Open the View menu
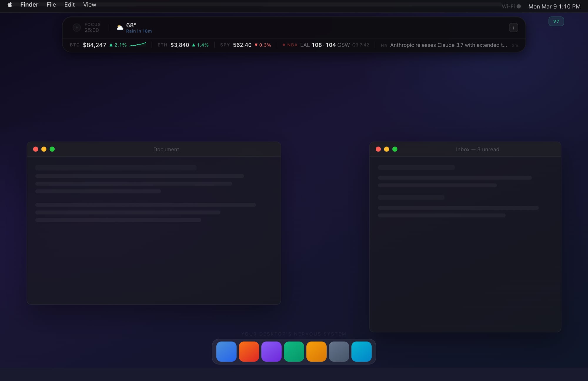The height and width of the screenshot is (381, 588). tap(89, 5)
